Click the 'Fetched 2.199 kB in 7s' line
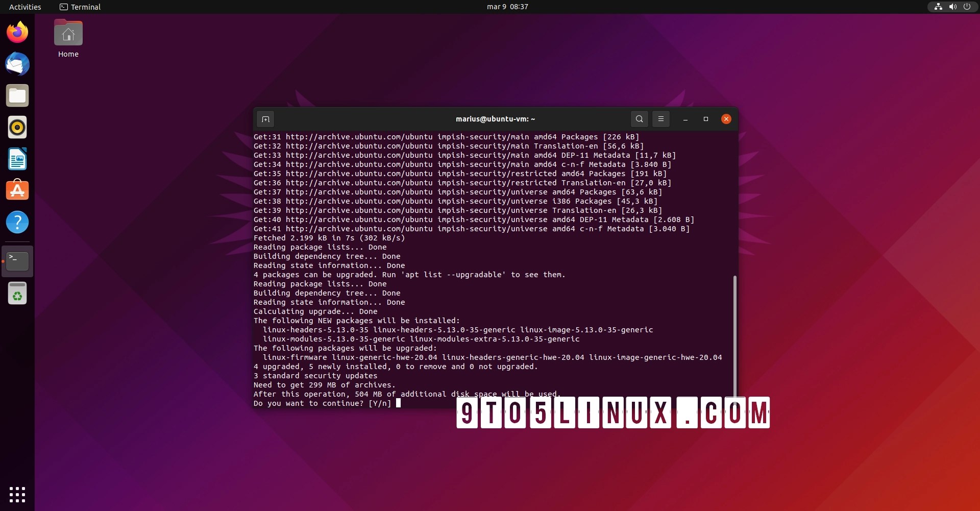Screen dimensions: 980x511 [x=329, y=238]
